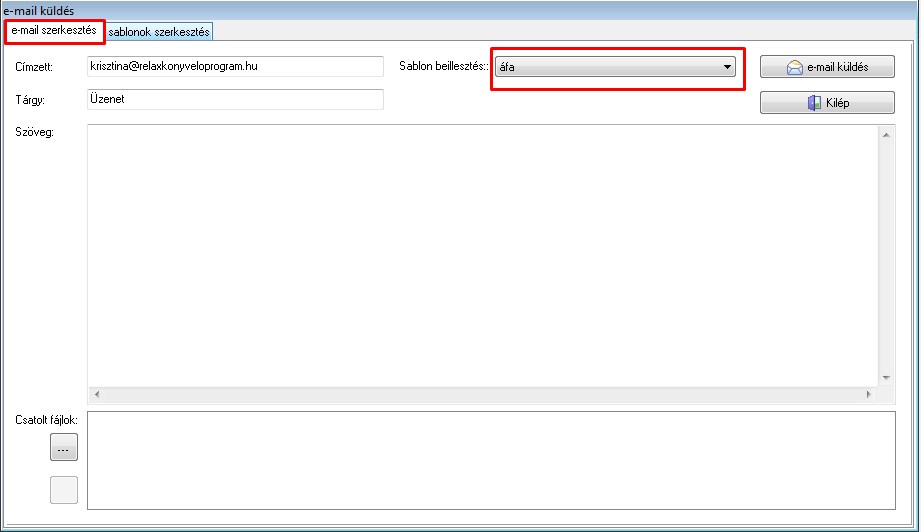Open the sablonok szerkesztés tab

click(x=159, y=32)
